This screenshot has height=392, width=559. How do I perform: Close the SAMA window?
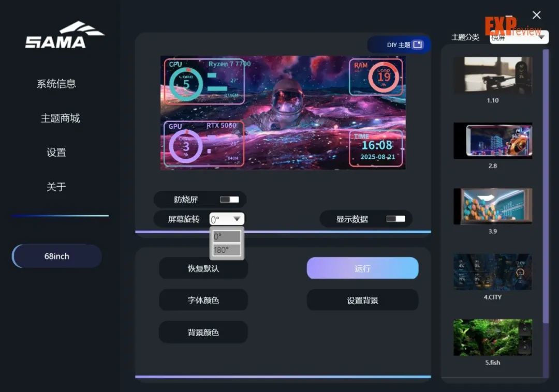point(537,15)
